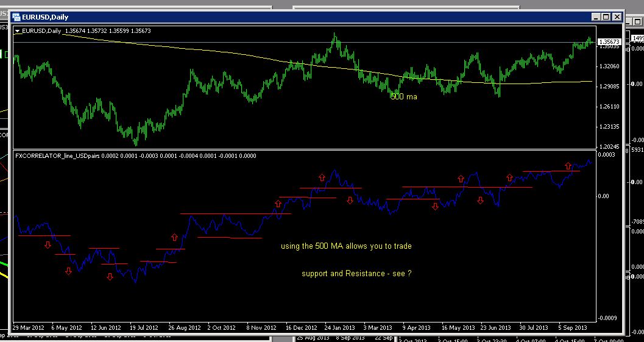Maximize the EURUSD,Daily chart window

point(606,17)
